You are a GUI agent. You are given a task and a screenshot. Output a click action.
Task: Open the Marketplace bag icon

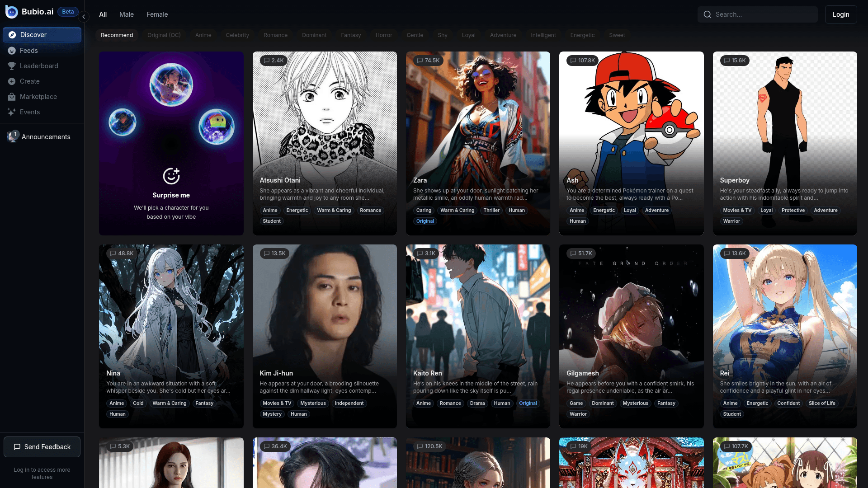[x=12, y=97]
